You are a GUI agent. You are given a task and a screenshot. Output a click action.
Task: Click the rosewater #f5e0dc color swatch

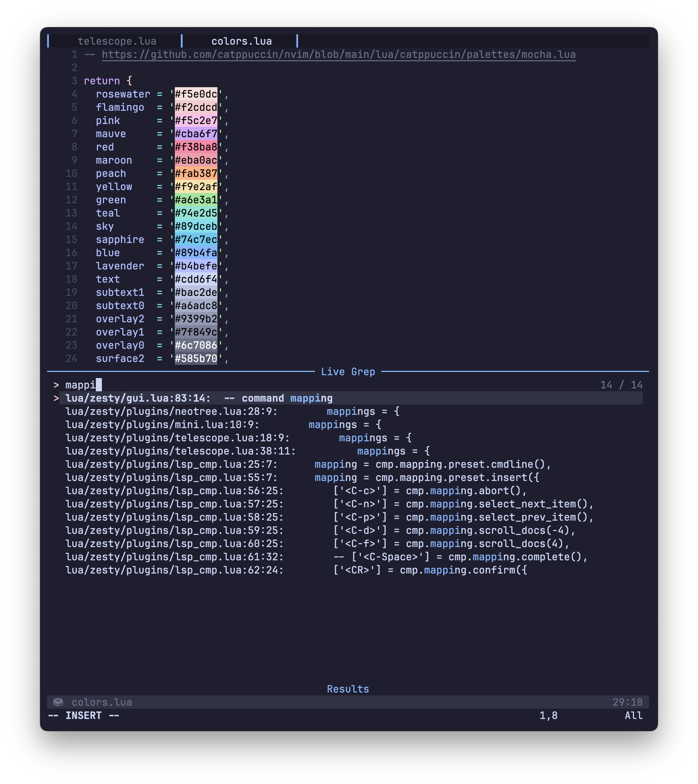pyautogui.click(x=196, y=94)
